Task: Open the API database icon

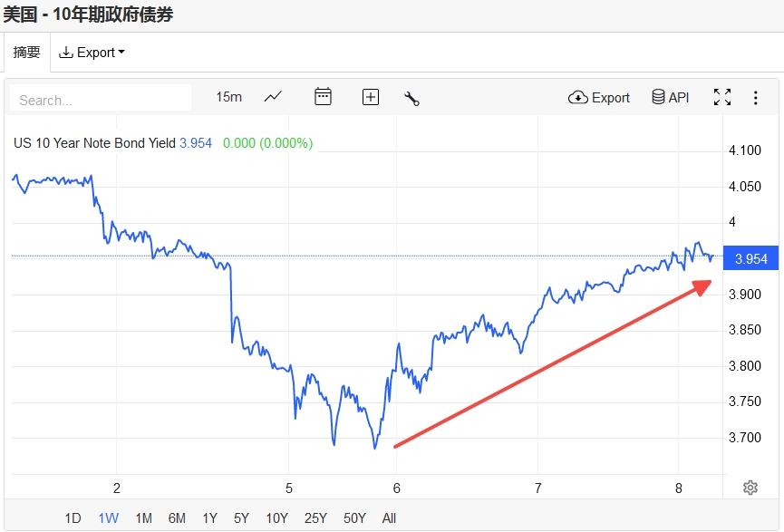Action: point(671,97)
